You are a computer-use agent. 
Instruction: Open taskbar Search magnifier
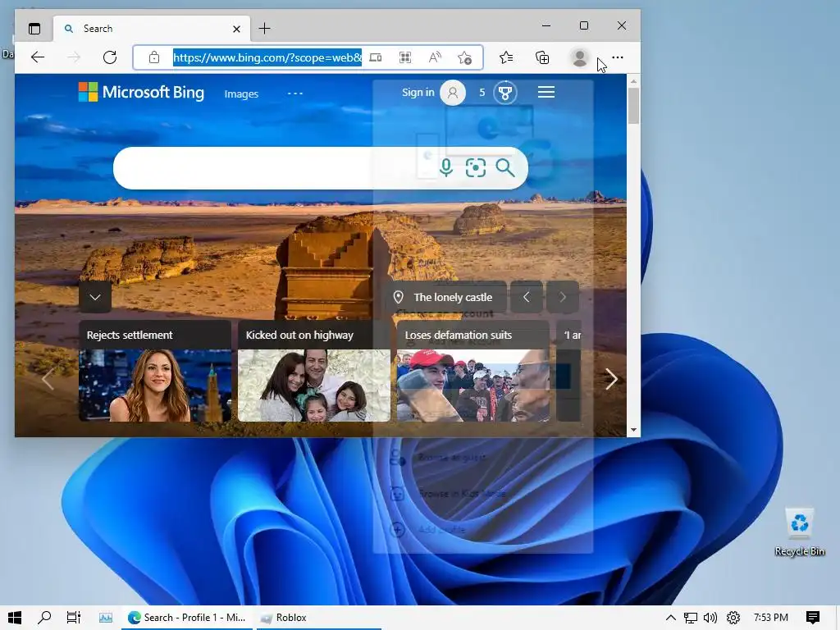[x=44, y=618]
